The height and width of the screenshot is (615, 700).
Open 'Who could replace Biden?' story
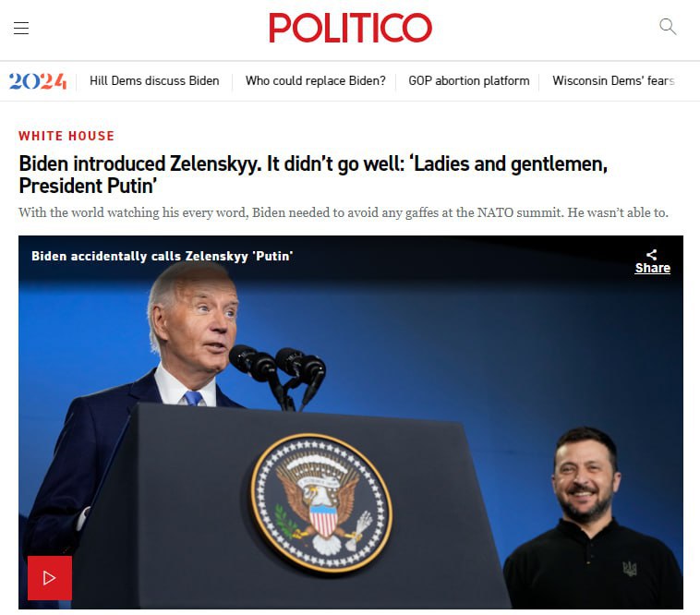coord(315,80)
